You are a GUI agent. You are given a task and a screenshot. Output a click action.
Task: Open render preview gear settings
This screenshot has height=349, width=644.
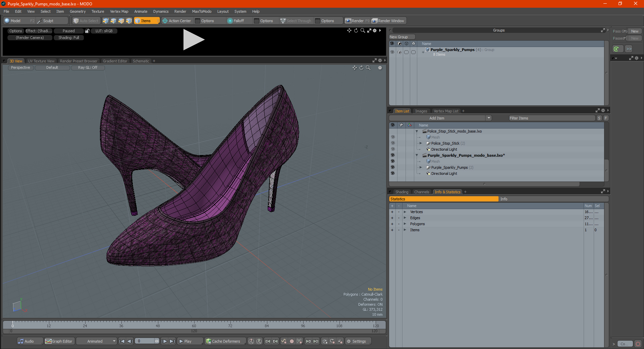tap(375, 31)
